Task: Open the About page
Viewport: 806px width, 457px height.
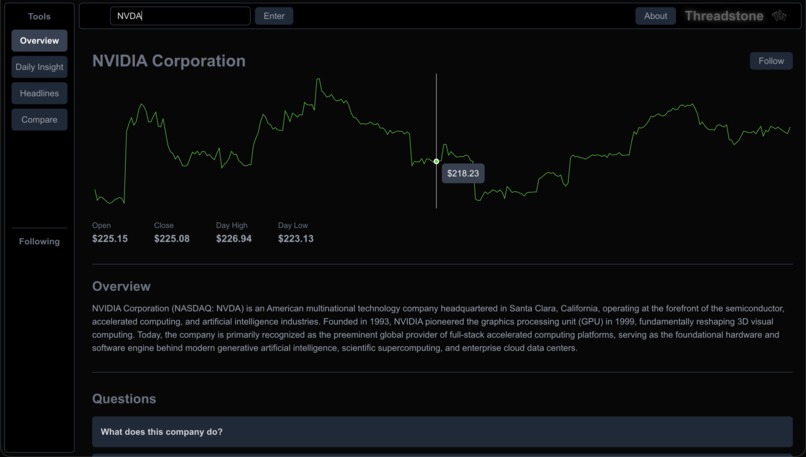Action: pos(655,16)
